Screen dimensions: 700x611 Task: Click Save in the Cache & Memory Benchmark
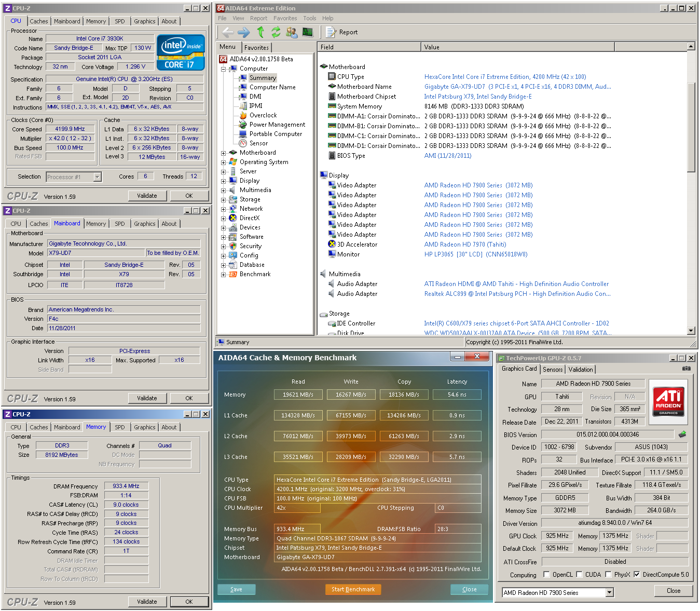pyautogui.click(x=237, y=589)
